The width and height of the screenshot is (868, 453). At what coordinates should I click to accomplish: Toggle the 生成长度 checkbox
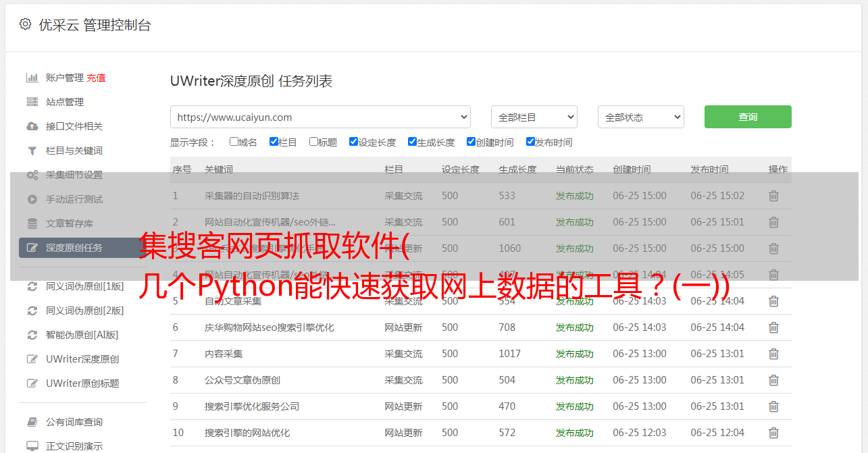412,142
